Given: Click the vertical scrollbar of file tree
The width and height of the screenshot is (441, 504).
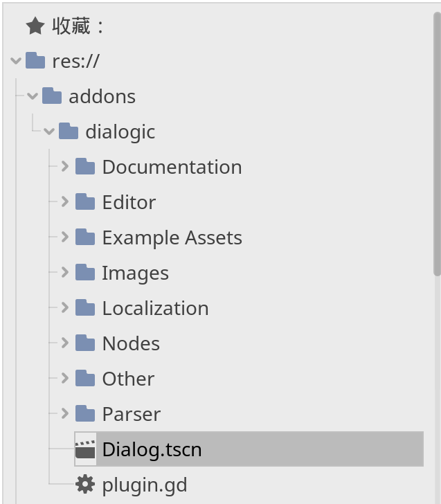Looking at the screenshot, I should pyautogui.click(x=437, y=144).
